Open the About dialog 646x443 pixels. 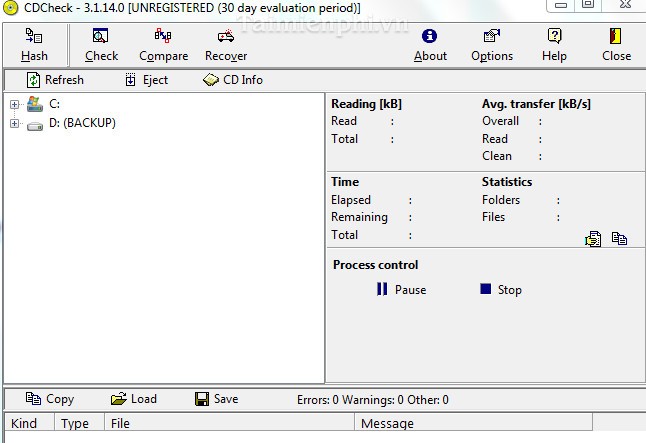(430, 37)
